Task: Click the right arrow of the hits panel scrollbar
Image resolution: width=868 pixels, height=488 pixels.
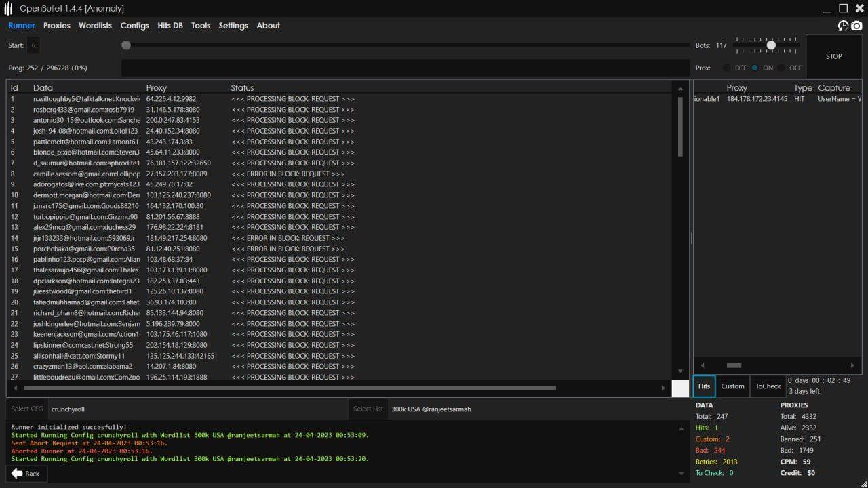Action: pyautogui.click(x=852, y=365)
